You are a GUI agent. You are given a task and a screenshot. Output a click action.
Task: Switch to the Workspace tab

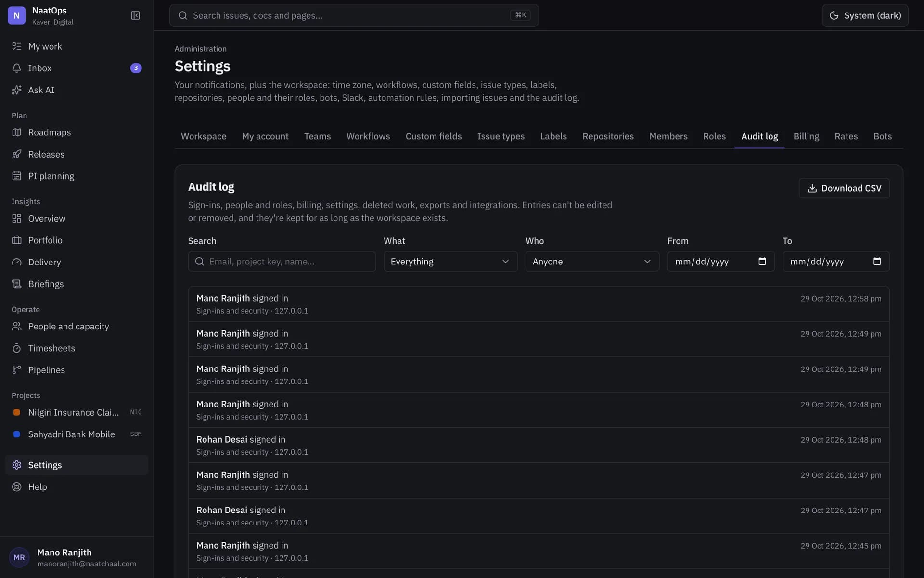(x=204, y=136)
